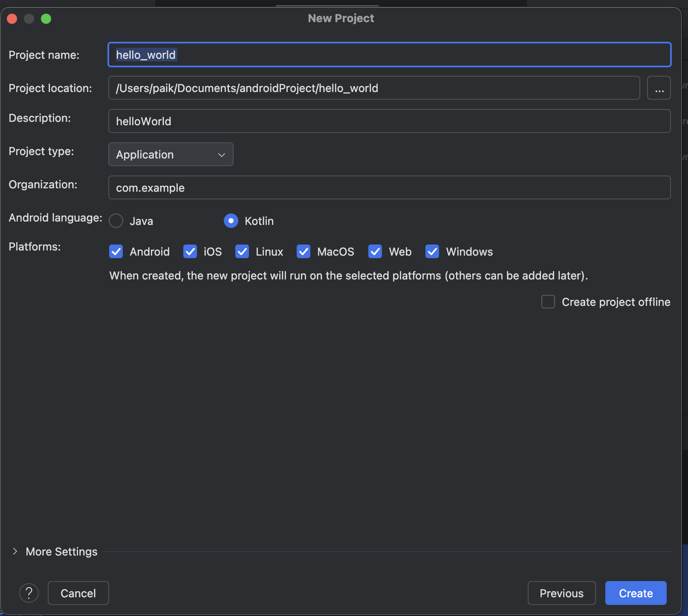
Task: Disable the Windows platform checkbox
Action: point(432,251)
